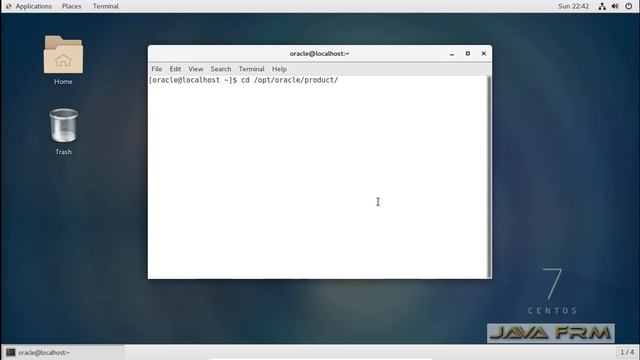640x360 pixels.
Task: Open the View menu in terminal window
Action: pos(196,69)
